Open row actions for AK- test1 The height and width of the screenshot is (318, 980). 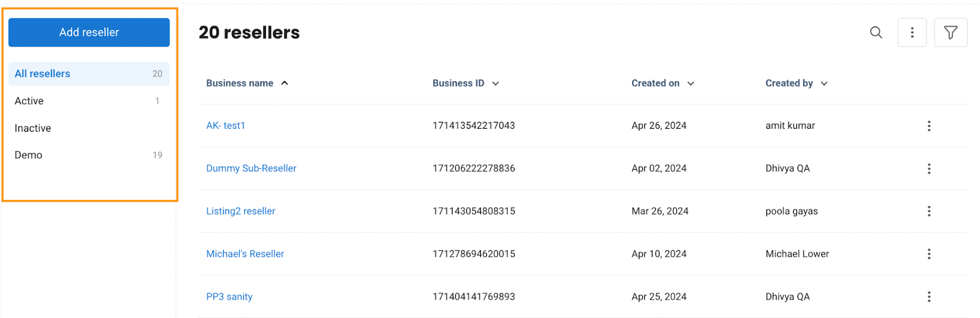(x=929, y=126)
